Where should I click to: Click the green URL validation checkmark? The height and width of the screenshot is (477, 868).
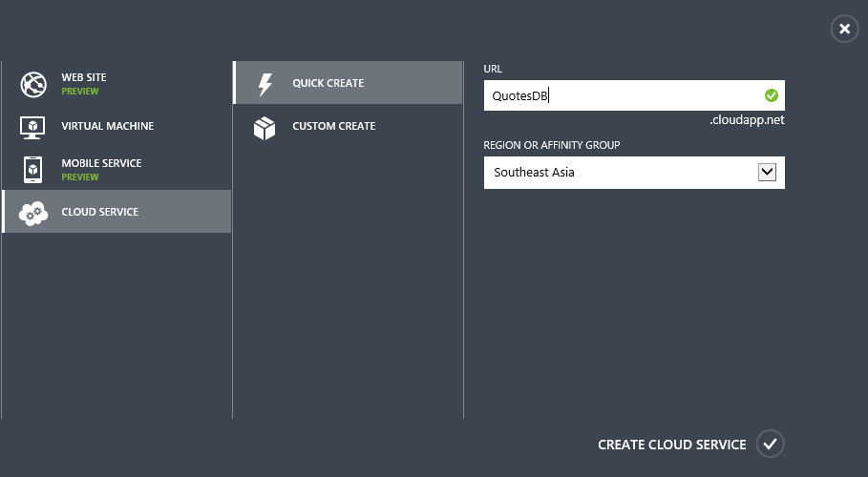772,95
